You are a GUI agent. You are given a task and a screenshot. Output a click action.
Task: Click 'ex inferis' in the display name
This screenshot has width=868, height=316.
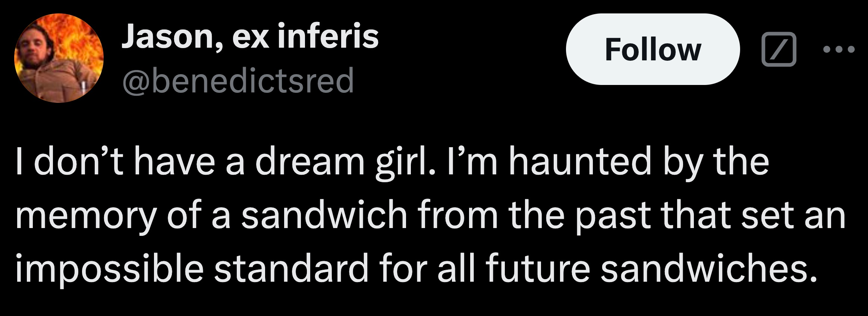(x=305, y=37)
